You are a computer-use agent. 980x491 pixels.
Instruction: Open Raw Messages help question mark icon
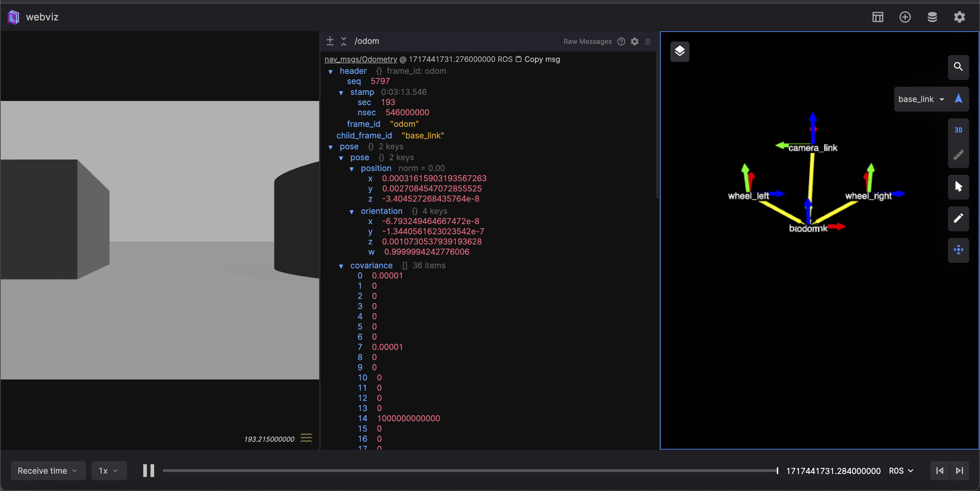(x=621, y=41)
